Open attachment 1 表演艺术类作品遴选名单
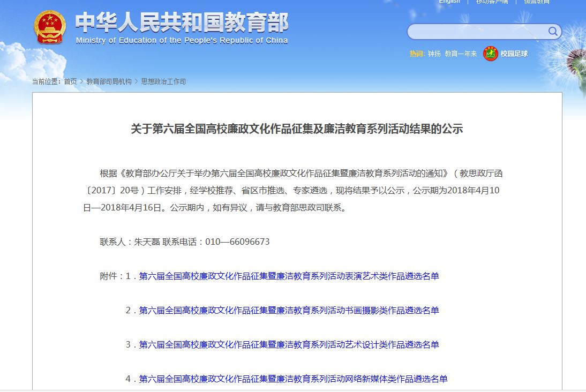This screenshot has width=586, height=392. [289, 276]
